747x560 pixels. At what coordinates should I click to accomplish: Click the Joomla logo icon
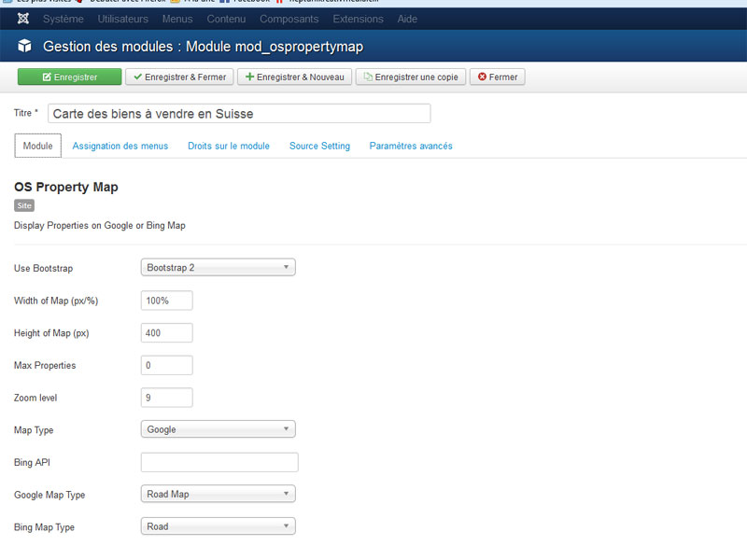[22, 19]
